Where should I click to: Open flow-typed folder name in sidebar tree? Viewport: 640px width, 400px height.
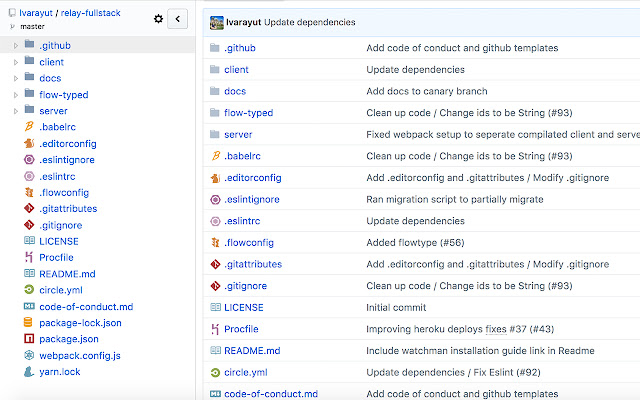coord(64,95)
